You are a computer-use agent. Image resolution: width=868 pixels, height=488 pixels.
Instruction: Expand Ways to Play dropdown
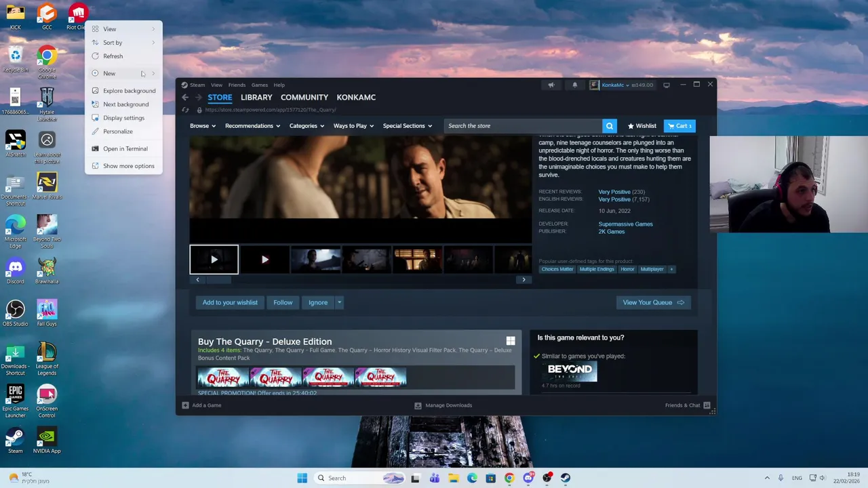[353, 126]
